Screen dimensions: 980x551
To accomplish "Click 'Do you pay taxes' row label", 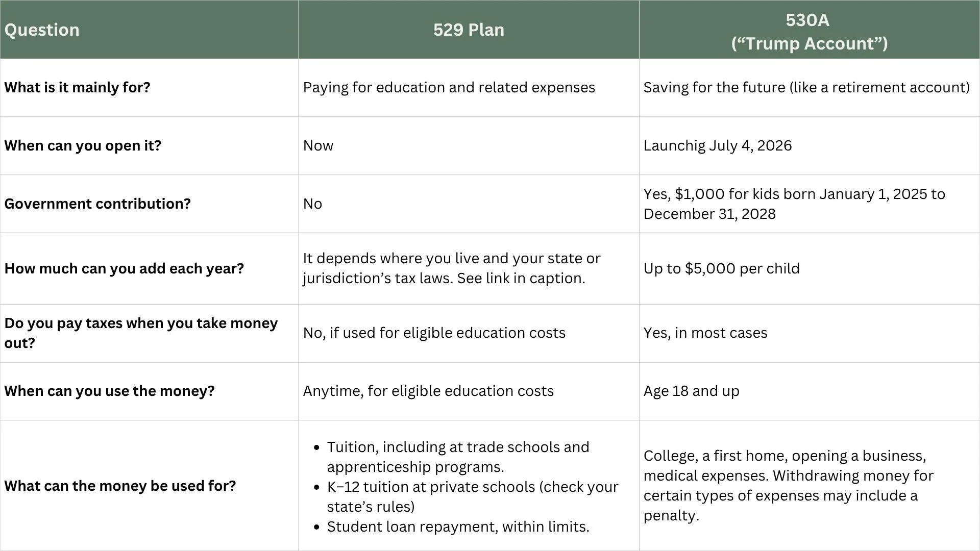I will [149, 334].
